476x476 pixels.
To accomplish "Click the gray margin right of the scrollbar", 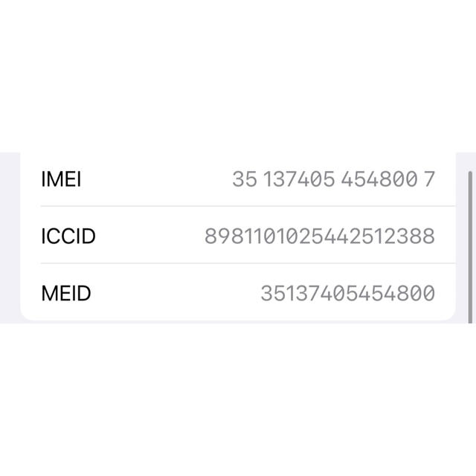I will (x=475, y=238).
